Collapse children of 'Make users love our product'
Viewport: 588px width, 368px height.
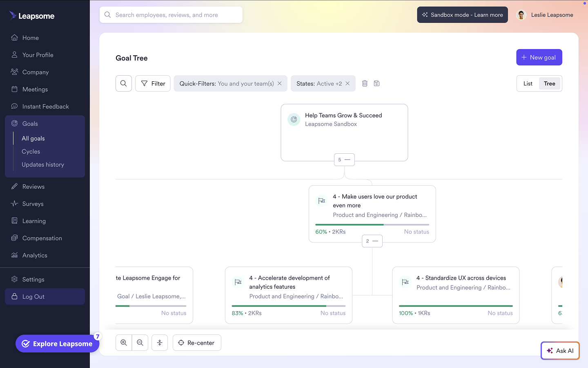pyautogui.click(x=372, y=241)
